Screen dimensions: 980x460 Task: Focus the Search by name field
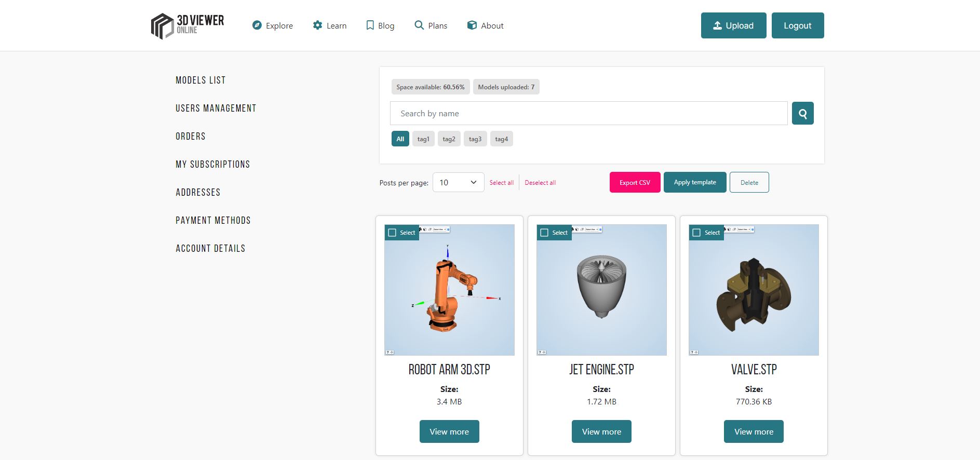click(588, 113)
